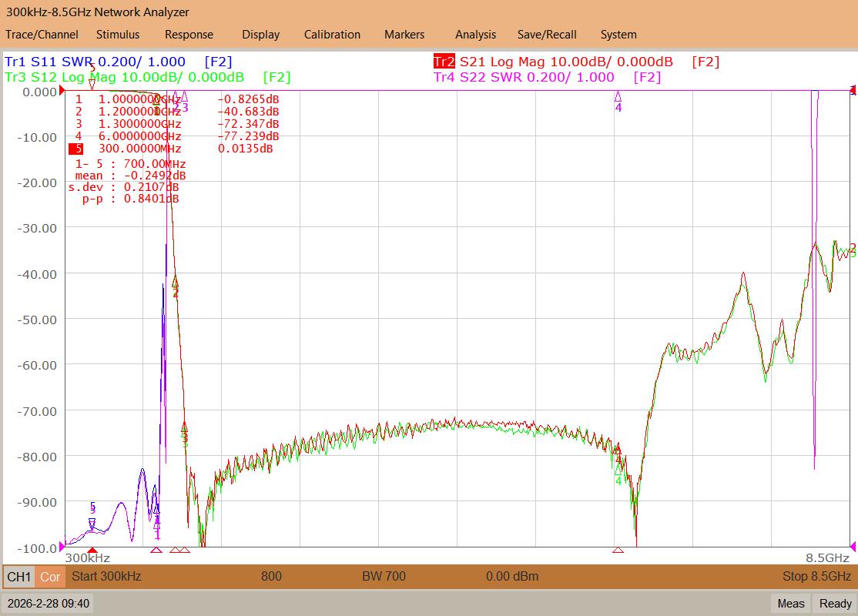The width and height of the screenshot is (858, 616).
Task: Click the Meas status button
Action: pyautogui.click(x=791, y=604)
